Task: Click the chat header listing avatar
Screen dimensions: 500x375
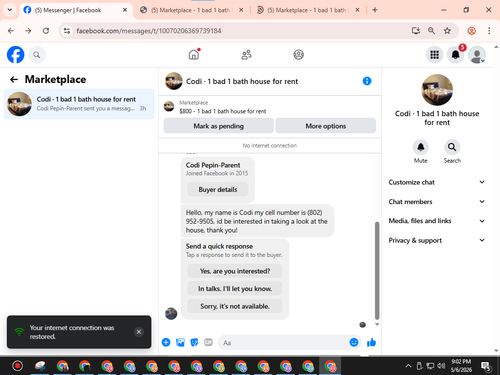Action: coord(174,81)
